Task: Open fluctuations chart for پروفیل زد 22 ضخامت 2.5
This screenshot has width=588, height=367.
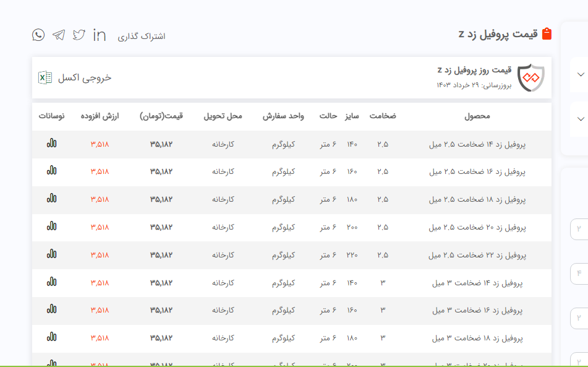Action: coord(51,254)
